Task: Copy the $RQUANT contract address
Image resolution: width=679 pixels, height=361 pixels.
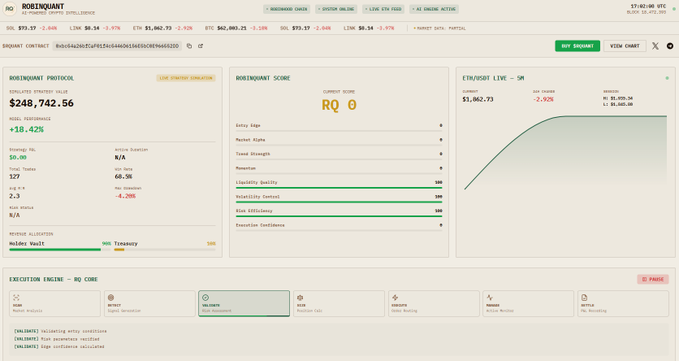Action: click(189, 46)
